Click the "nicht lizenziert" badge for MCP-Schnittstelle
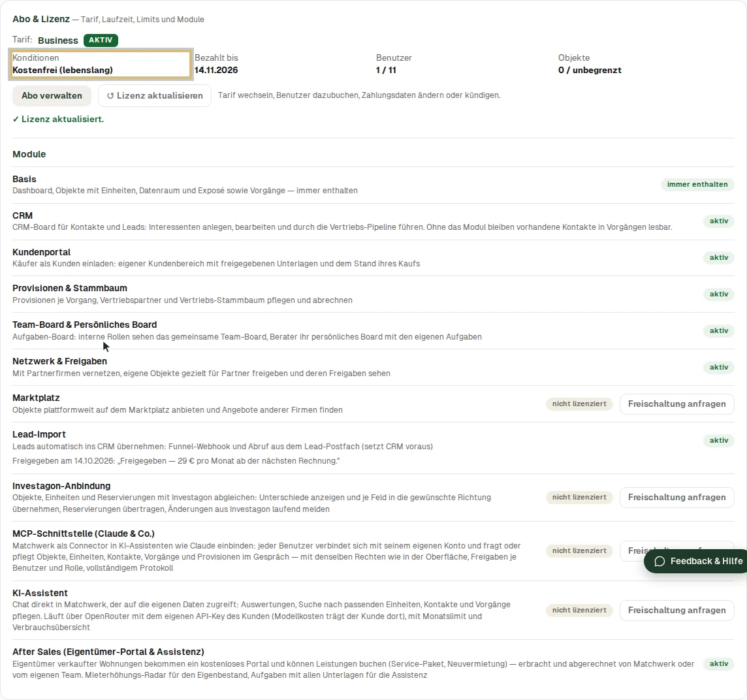The height and width of the screenshot is (700, 747). click(579, 551)
